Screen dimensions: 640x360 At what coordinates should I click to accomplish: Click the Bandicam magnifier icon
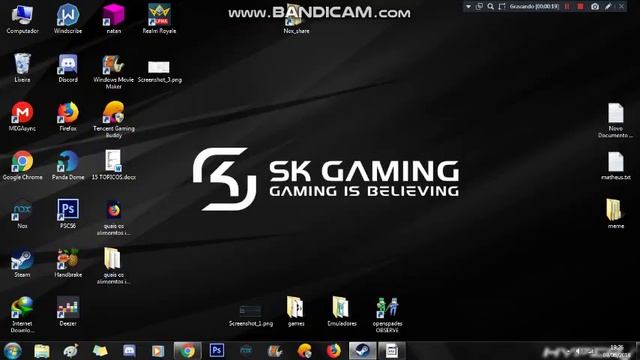[490, 7]
